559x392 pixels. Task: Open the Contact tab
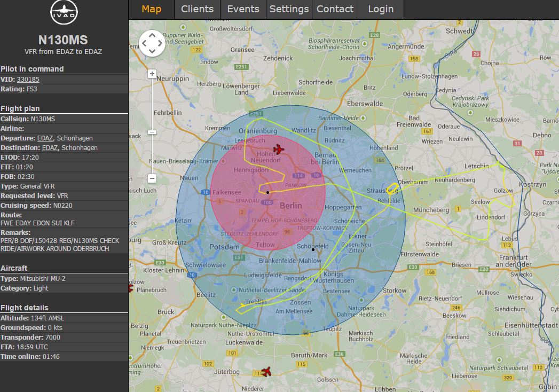[335, 9]
